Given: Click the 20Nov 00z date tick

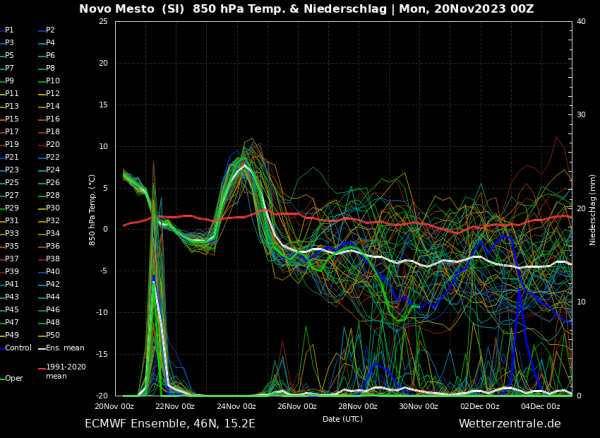Looking at the screenshot, I should tap(115, 406).
